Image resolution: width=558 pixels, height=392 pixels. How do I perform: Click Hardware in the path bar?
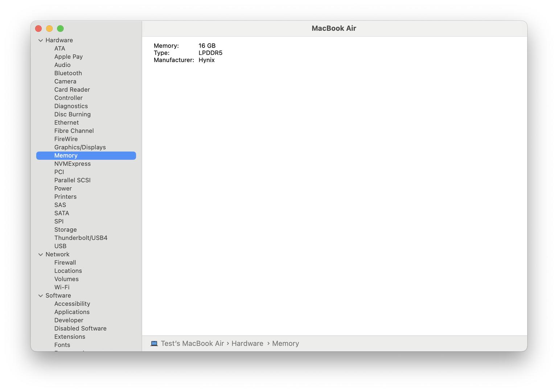tap(247, 344)
